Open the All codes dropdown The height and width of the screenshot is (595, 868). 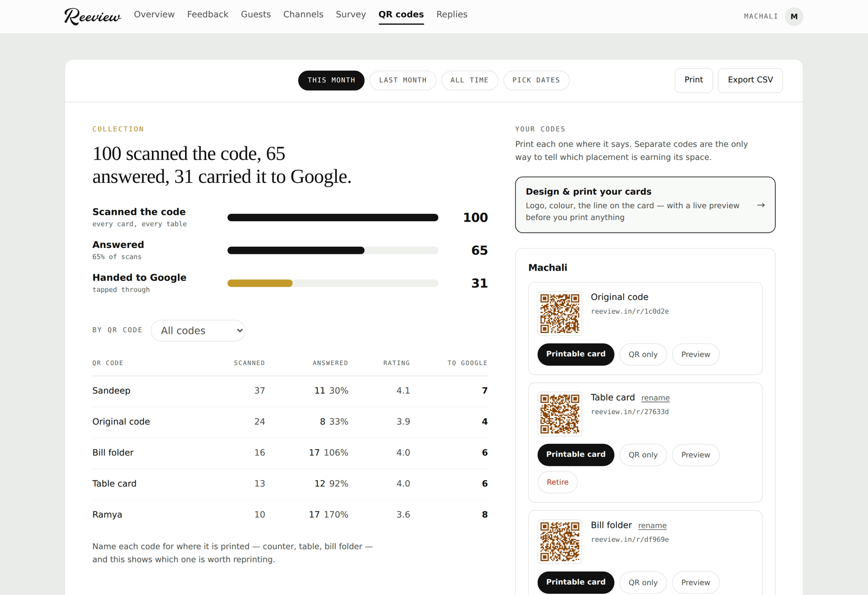198,331
